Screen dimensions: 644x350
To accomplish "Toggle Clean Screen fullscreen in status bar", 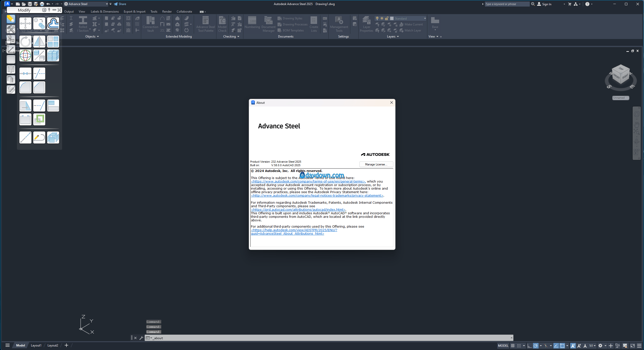I will point(632,345).
